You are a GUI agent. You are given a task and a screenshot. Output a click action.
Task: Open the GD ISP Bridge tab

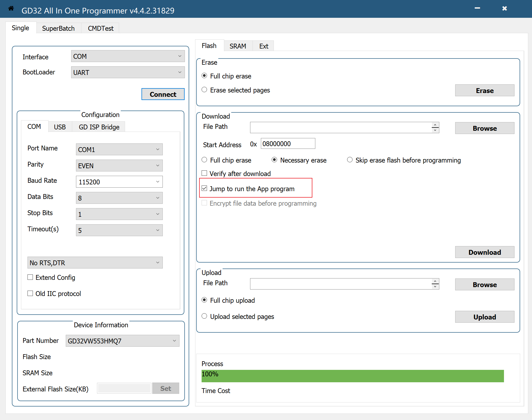pos(99,127)
